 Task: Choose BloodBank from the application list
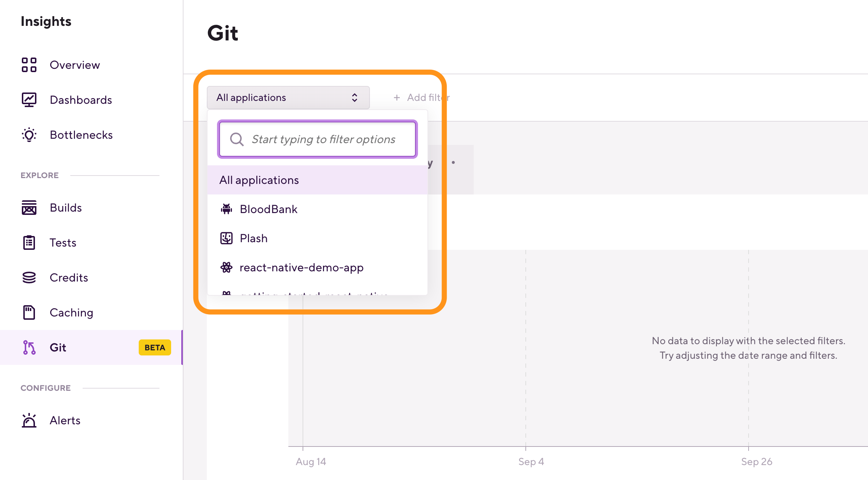[269, 209]
